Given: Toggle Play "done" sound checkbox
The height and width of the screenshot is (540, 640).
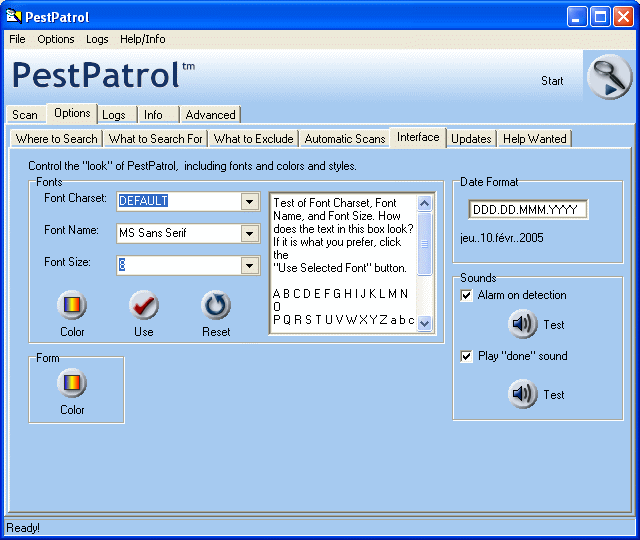Looking at the screenshot, I should [x=466, y=356].
